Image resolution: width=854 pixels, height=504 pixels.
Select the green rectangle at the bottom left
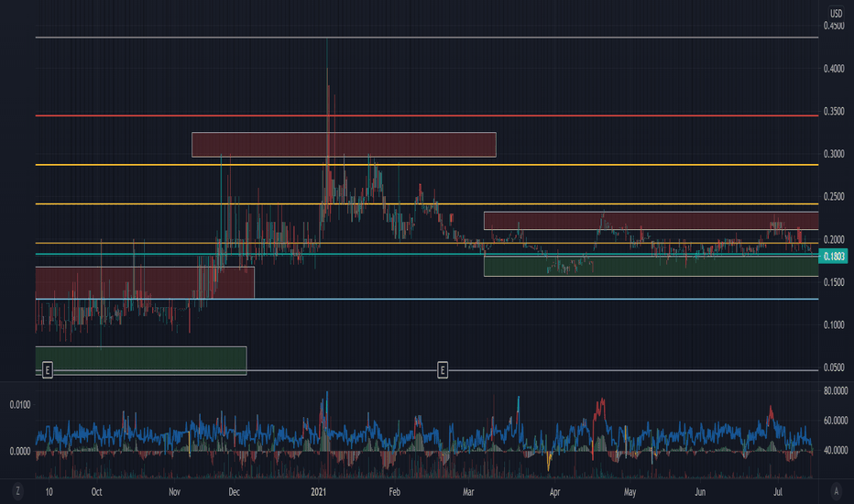tap(141, 361)
